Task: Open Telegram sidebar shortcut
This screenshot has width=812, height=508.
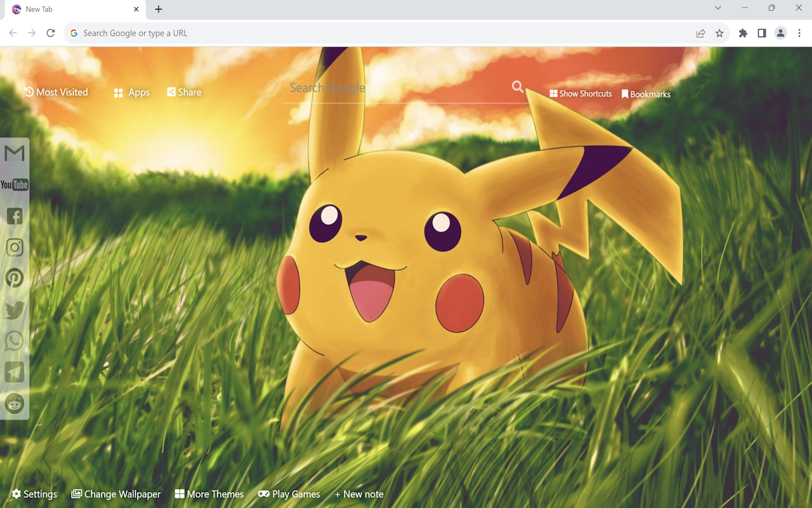Action: tap(15, 372)
